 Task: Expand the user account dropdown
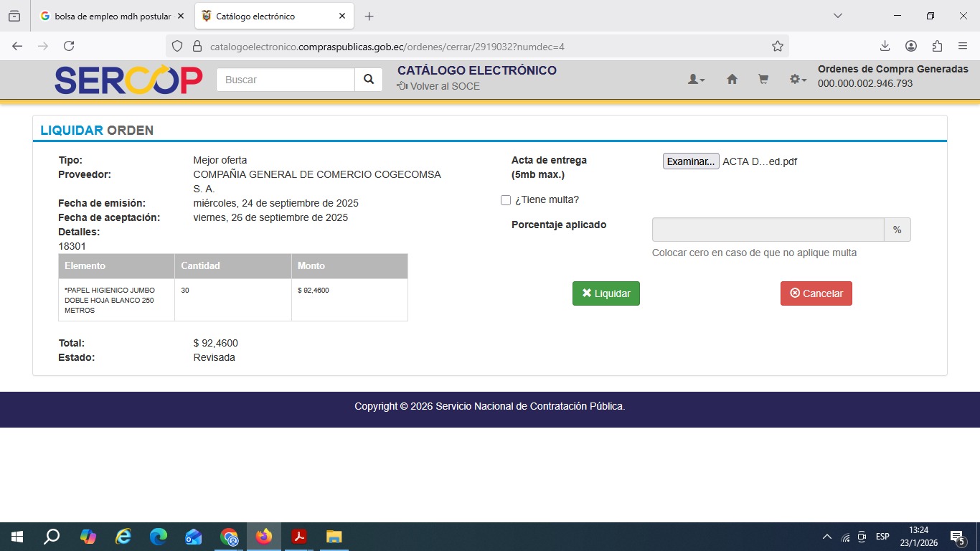696,80
